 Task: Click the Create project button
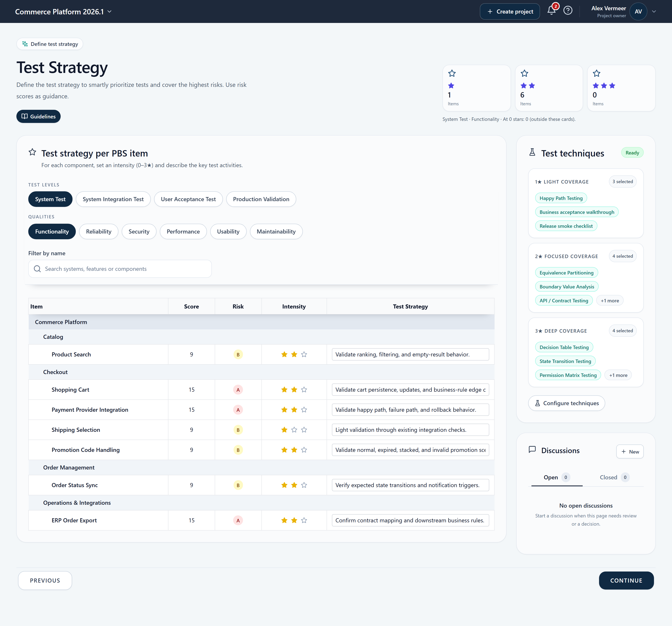click(x=510, y=11)
